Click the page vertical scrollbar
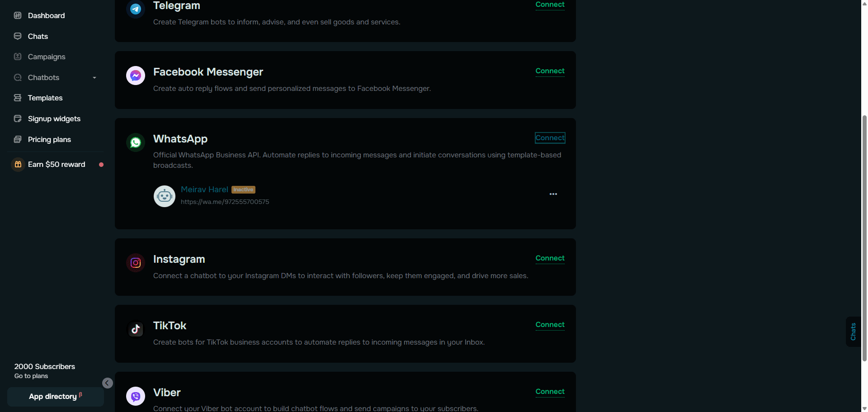This screenshot has height=412, width=868. pyautogui.click(x=864, y=237)
